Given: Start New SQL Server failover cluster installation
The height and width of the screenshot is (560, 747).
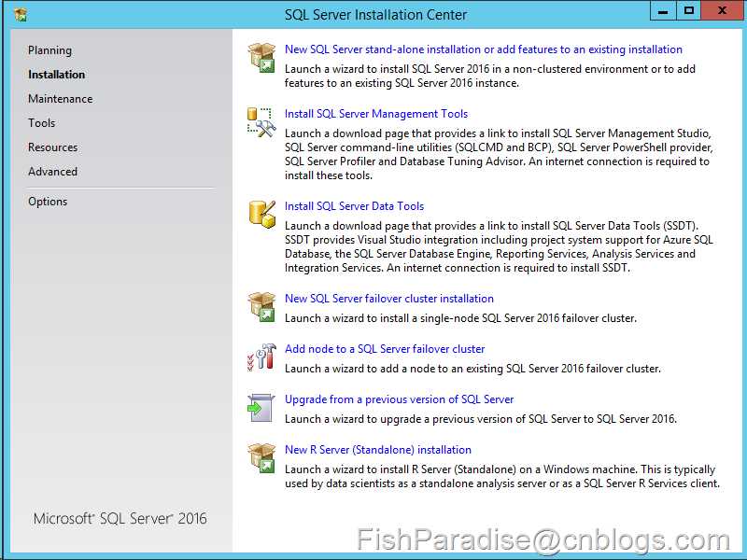Looking at the screenshot, I should 389,299.
